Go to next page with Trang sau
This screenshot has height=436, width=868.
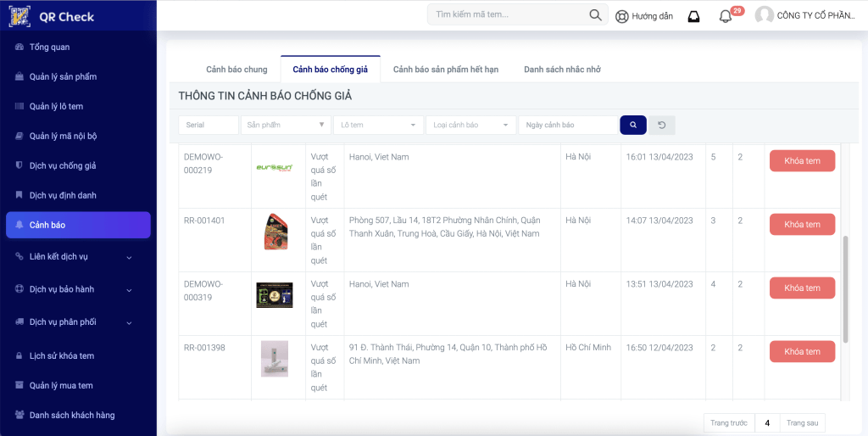(802, 423)
